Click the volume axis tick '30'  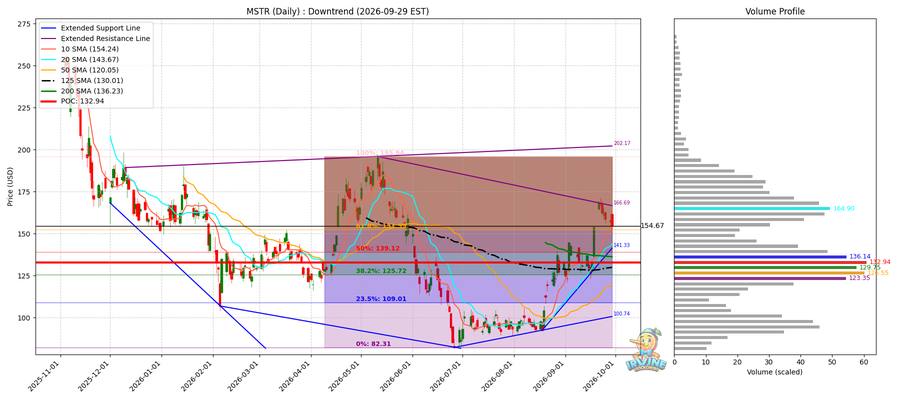pyautogui.click(x=769, y=362)
